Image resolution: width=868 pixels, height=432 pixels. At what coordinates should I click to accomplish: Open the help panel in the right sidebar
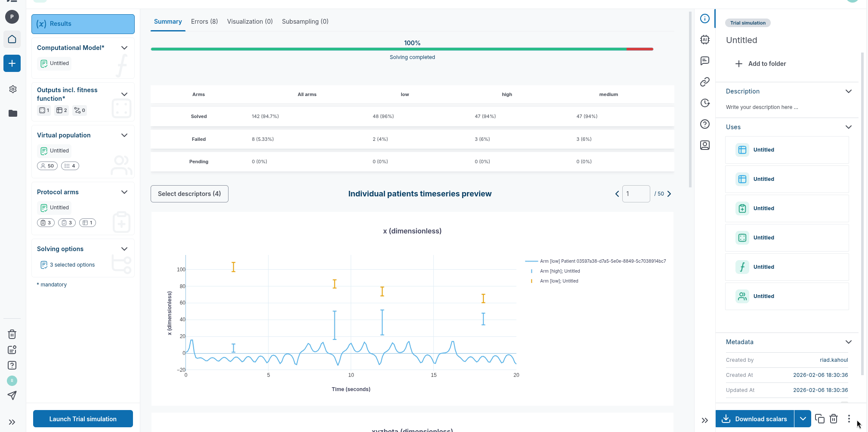click(705, 124)
